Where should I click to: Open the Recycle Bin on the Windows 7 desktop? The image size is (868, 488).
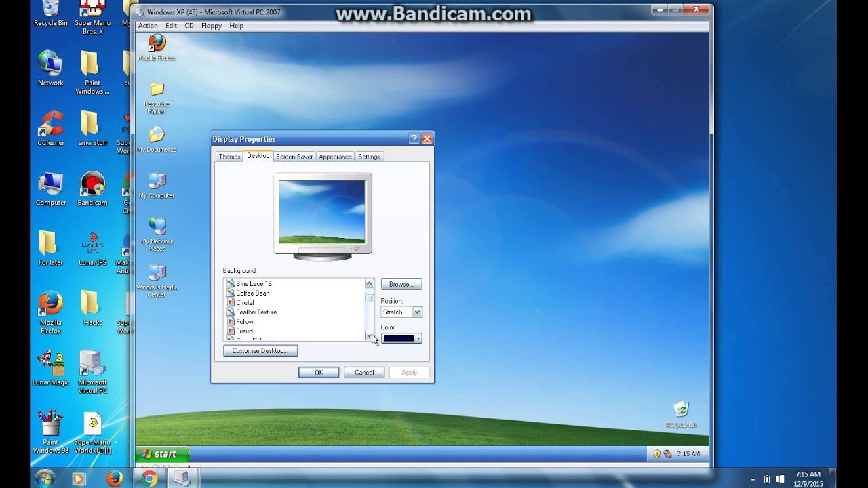[51, 14]
